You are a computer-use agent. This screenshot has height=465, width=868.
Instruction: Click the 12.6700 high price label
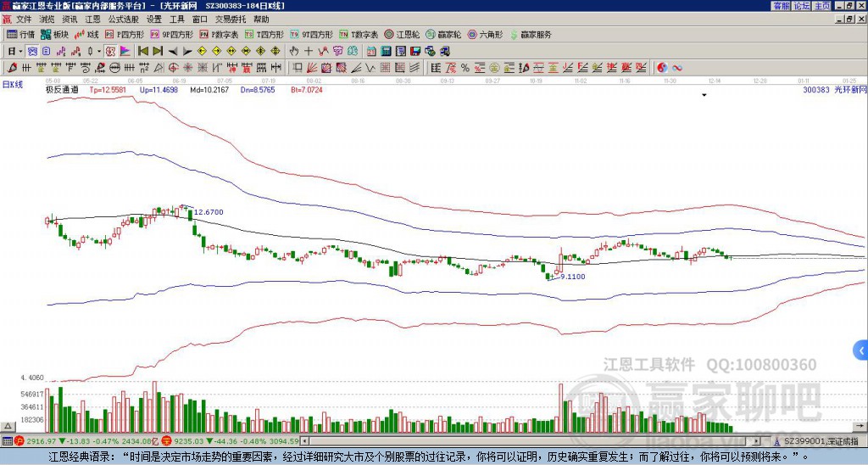click(209, 212)
